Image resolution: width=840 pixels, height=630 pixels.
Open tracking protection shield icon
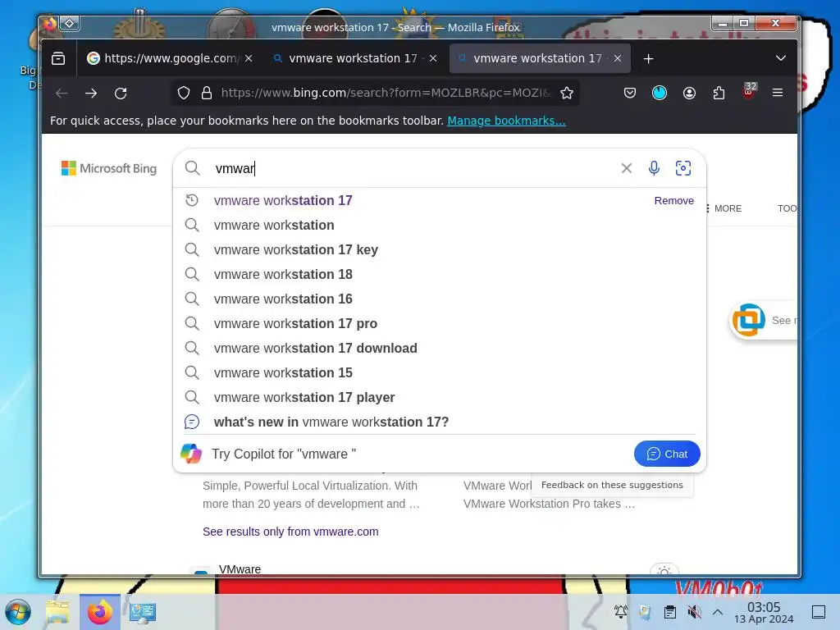pos(184,94)
